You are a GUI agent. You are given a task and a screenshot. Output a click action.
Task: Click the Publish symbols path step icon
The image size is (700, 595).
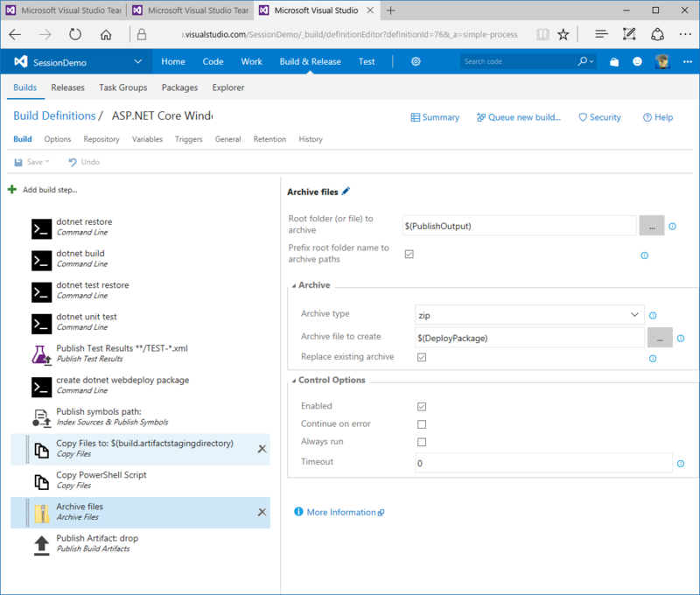click(x=41, y=418)
